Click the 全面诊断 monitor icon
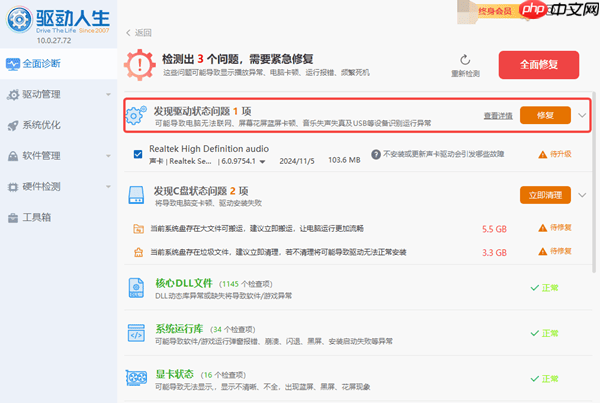The height and width of the screenshot is (403, 600). pyautogui.click(x=13, y=64)
